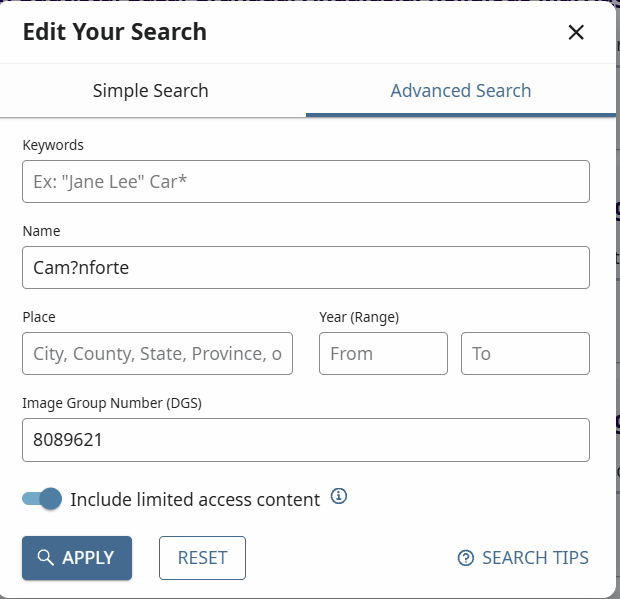This screenshot has height=599, width=620.
Task: Click the Include limited access content label
Action: pyautogui.click(x=195, y=500)
